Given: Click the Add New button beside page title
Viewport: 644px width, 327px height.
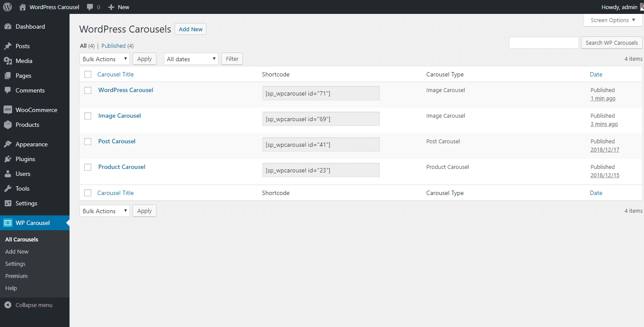Looking at the screenshot, I should (x=190, y=29).
